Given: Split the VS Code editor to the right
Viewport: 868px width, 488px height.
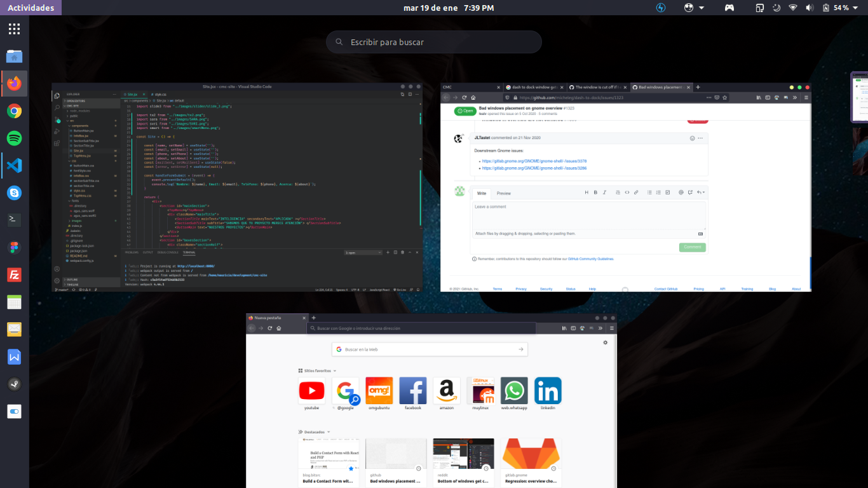Looking at the screenshot, I should pyautogui.click(x=410, y=94).
